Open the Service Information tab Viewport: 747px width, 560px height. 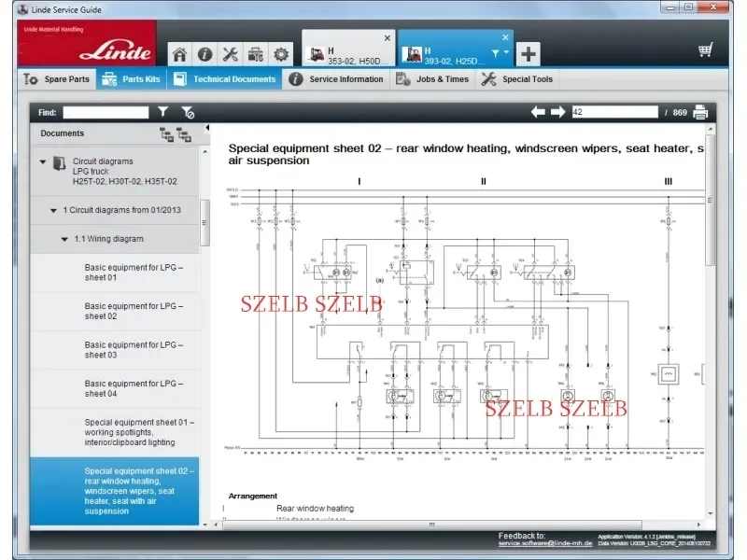click(x=336, y=79)
